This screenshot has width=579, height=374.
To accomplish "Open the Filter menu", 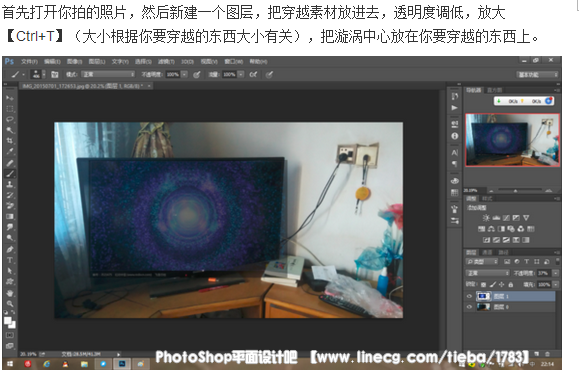I will [166, 62].
